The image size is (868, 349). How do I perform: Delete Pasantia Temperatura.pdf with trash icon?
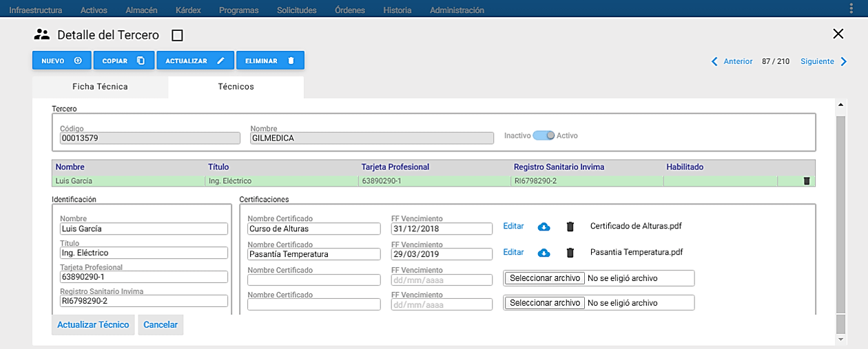tap(570, 253)
